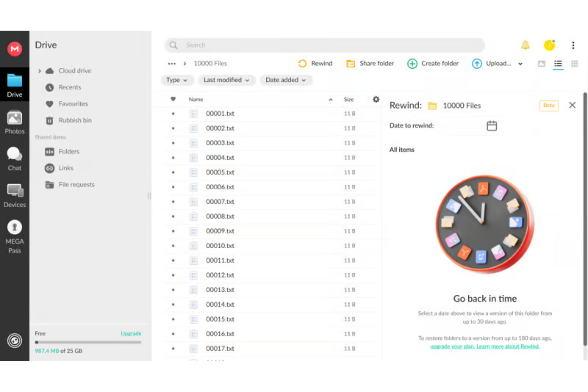Open the Photos section in sidebar
Image resolution: width=588 pixels, height=392 pixels.
point(14,122)
